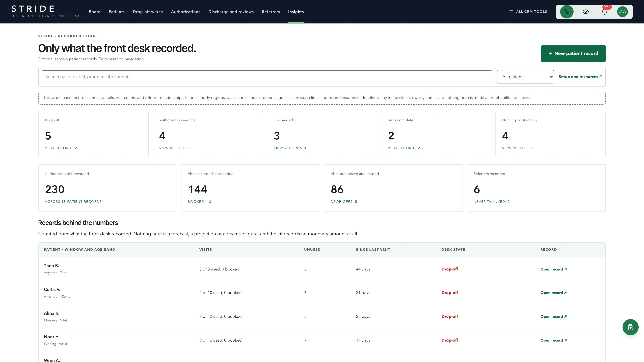Open record for Curtis V.
The width and height of the screenshot is (644, 362).
[553, 293]
